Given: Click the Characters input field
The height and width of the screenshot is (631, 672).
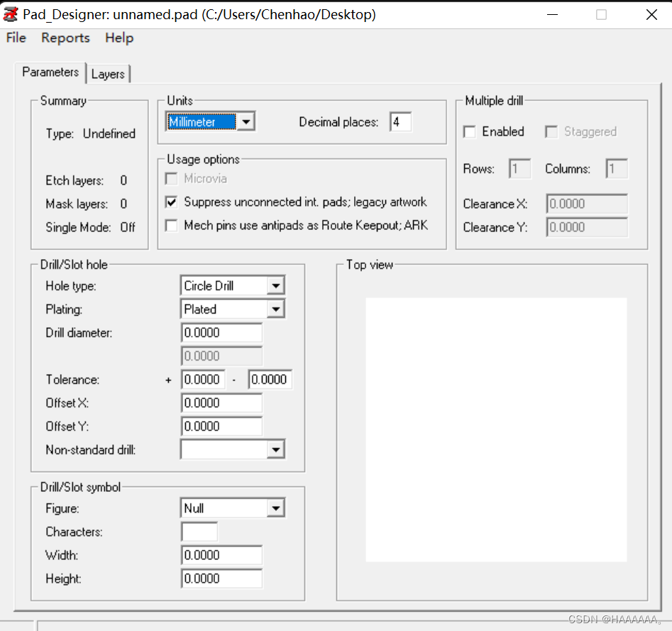Looking at the screenshot, I should click(x=199, y=532).
